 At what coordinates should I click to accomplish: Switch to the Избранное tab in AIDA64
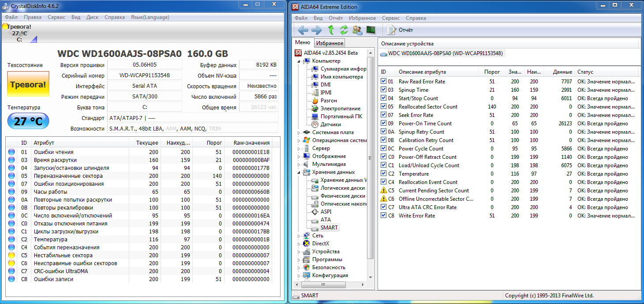click(329, 43)
